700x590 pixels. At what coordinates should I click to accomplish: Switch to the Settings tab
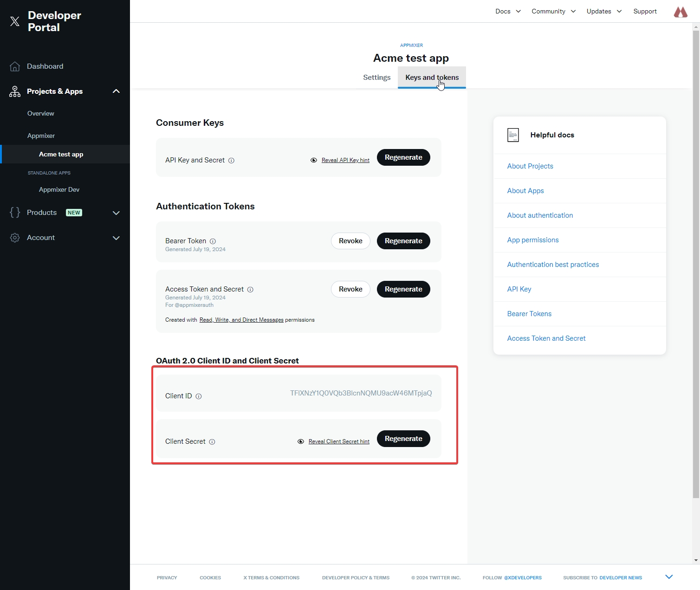[x=376, y=78]
